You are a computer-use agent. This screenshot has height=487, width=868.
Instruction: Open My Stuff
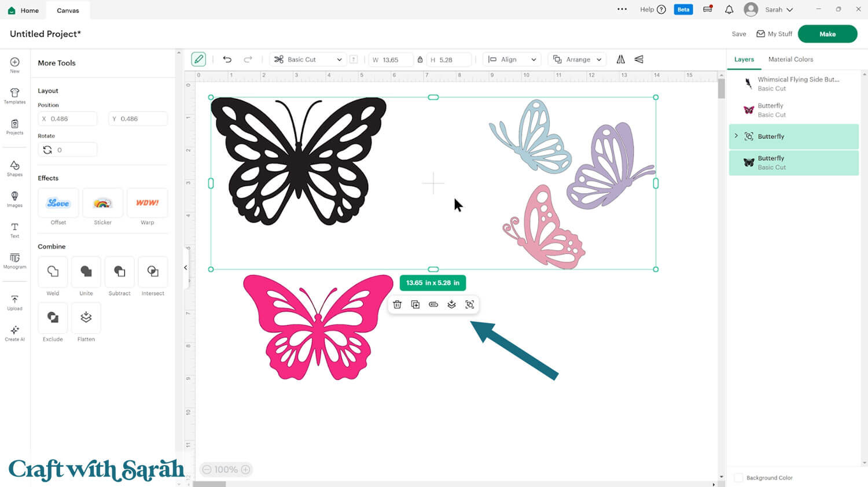(x=774, y=34)
